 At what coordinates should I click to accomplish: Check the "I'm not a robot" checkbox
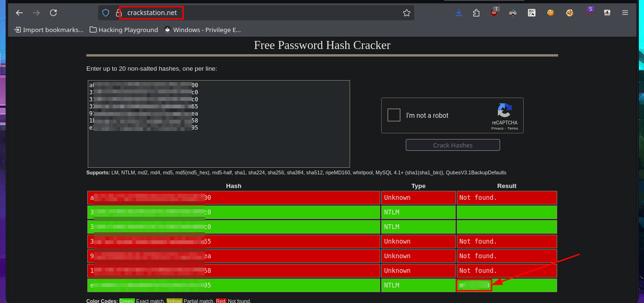click(394, 115)
